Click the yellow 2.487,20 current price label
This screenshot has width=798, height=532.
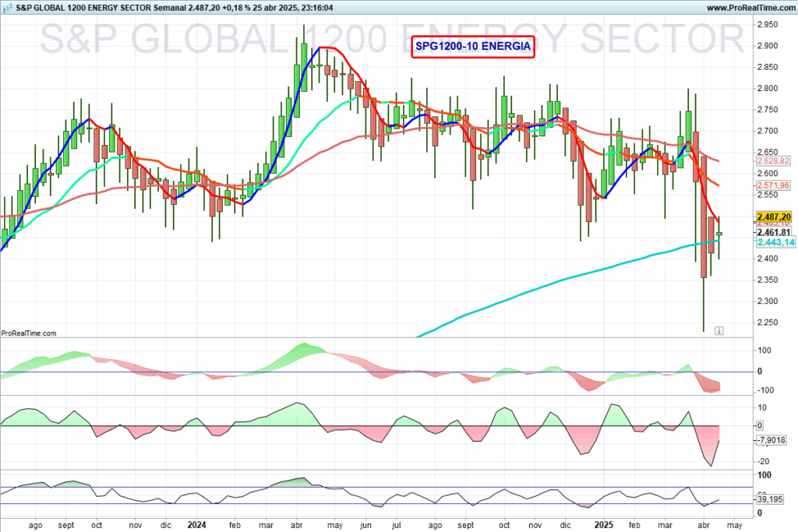pos(774,217)
